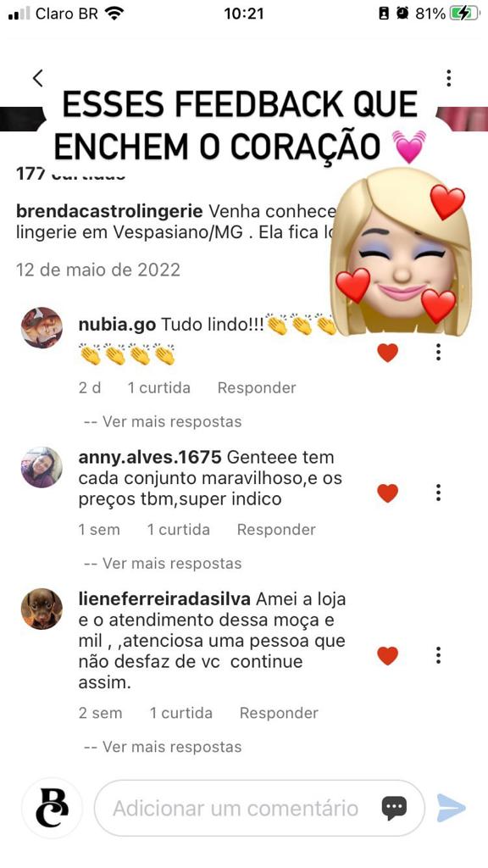Image resolution: width=488 pixels, height=868 pixels.
Task: Focus the Adicionar um comentário field
Action: click(259, 808)
